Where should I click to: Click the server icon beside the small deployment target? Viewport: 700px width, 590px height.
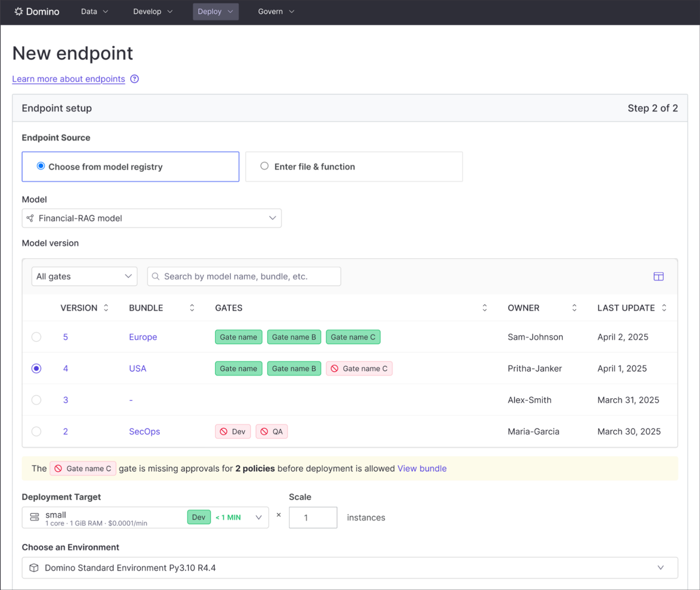(x=33, y=517)
